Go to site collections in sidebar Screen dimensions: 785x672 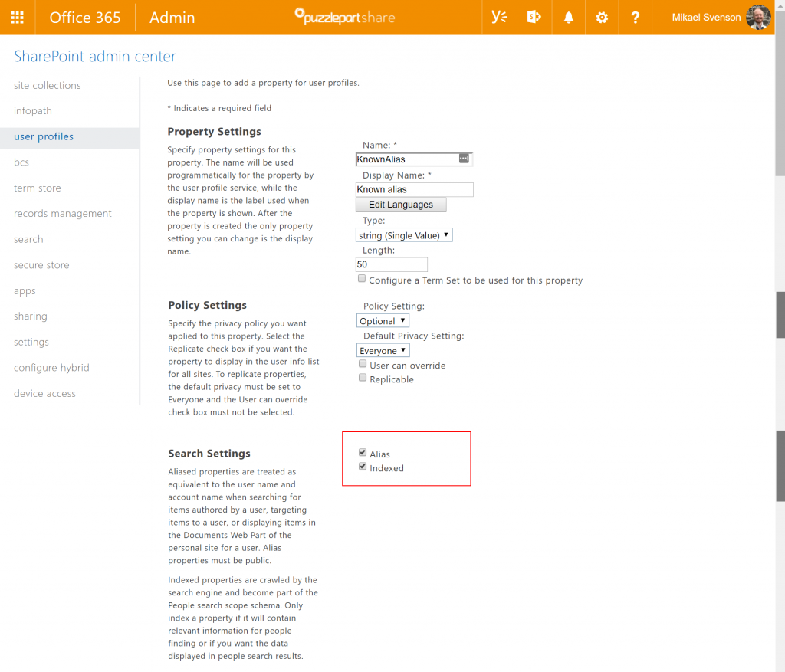[x=47, y=86]
